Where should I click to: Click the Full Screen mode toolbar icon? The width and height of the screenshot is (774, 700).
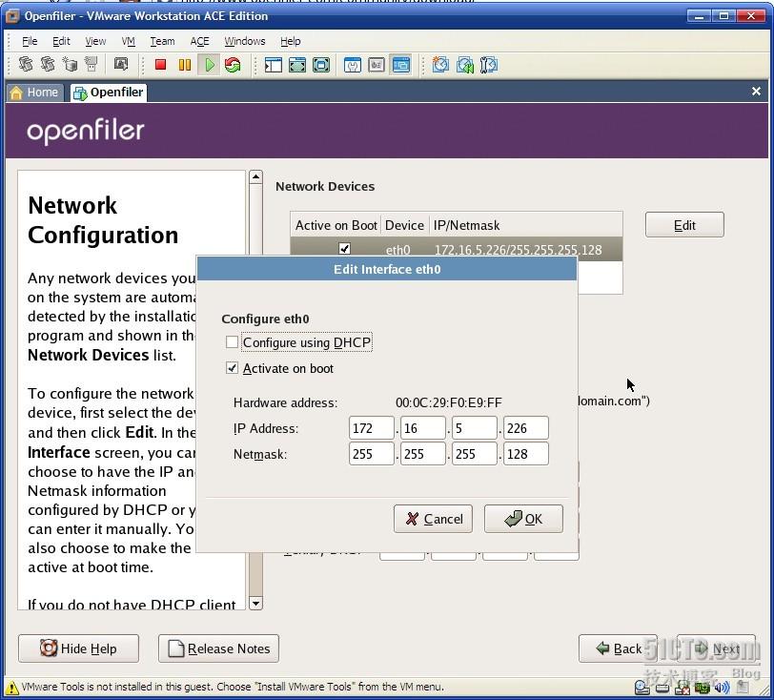click(x=321, y=65)
